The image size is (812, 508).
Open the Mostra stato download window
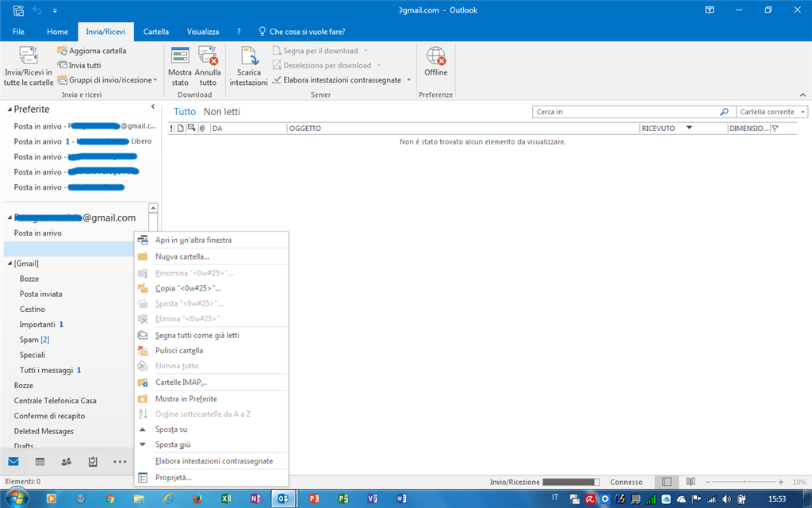point(180,67)
